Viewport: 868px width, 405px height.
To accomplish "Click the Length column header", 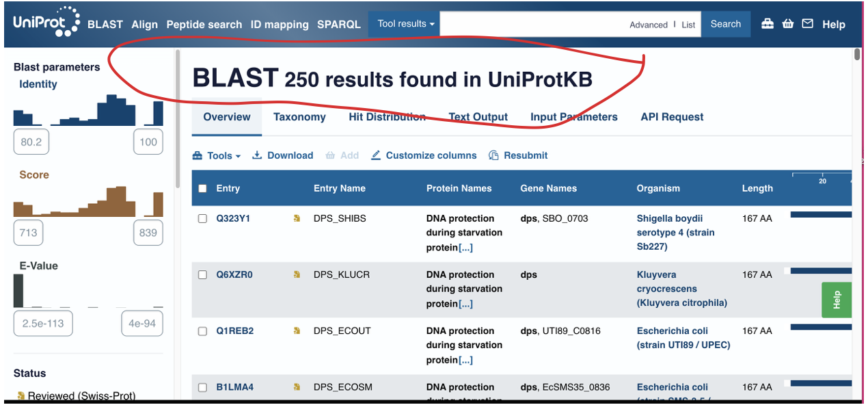I will [757, 188].
